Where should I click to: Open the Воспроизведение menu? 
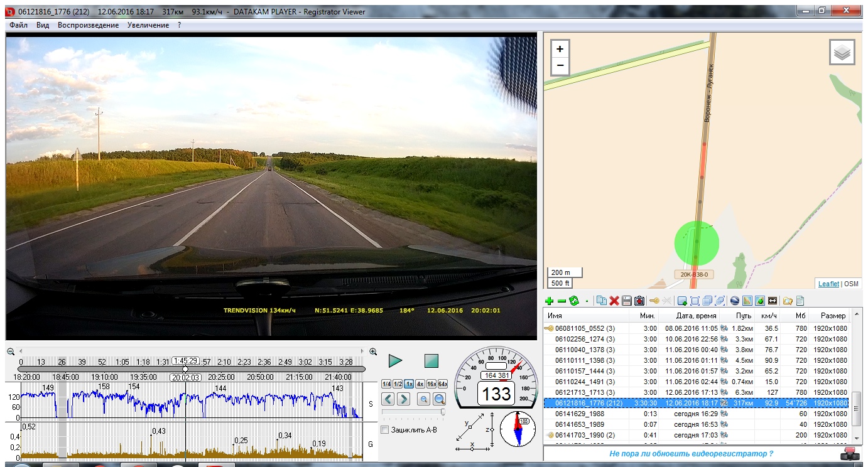[x=88, y=25]
